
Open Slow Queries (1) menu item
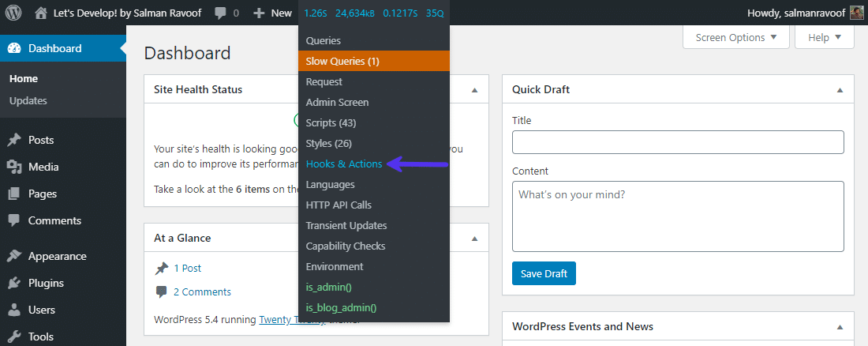342,61
